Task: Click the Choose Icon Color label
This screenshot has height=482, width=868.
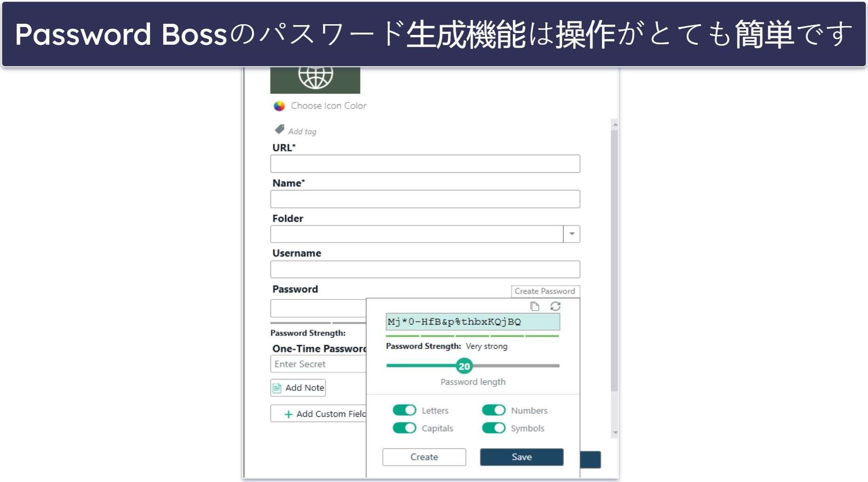Action: tap(329, 106)
